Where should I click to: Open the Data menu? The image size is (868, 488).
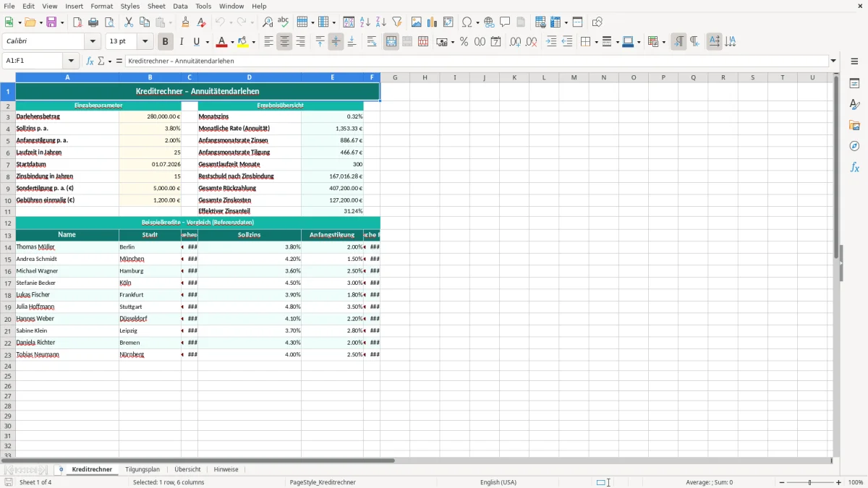[180, 6]
